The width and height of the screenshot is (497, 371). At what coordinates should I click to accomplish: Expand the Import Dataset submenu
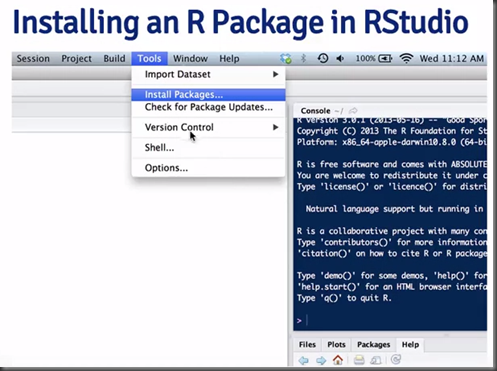click(x=208, y=74)
